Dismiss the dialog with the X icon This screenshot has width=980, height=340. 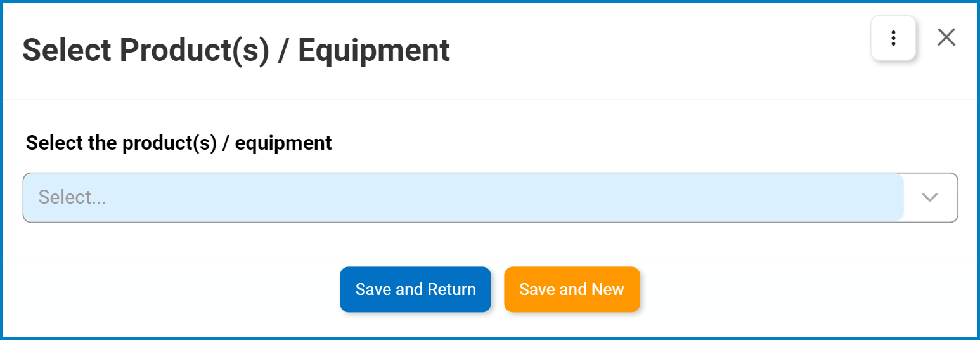[946, 37]
